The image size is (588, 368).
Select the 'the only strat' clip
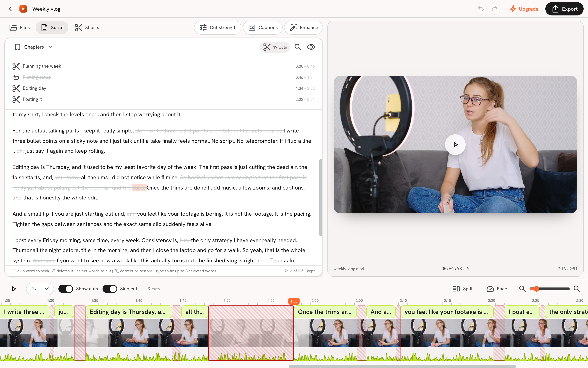[567, 312]
